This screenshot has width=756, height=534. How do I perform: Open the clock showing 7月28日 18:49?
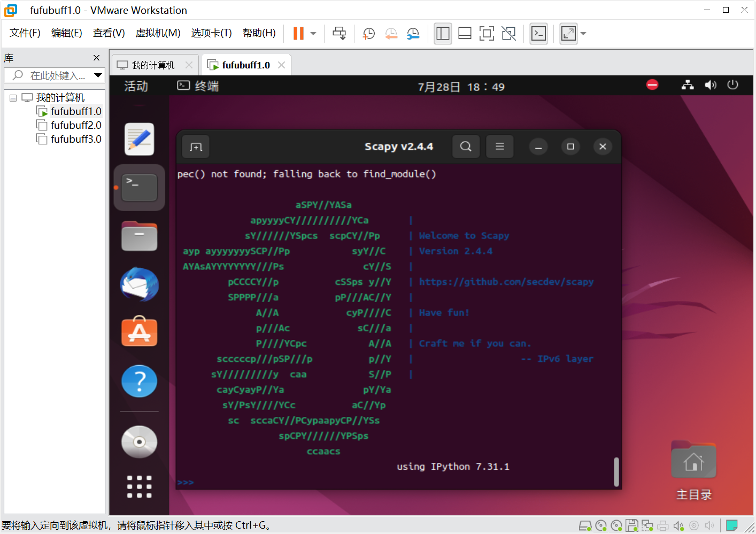tap(461, 87)
